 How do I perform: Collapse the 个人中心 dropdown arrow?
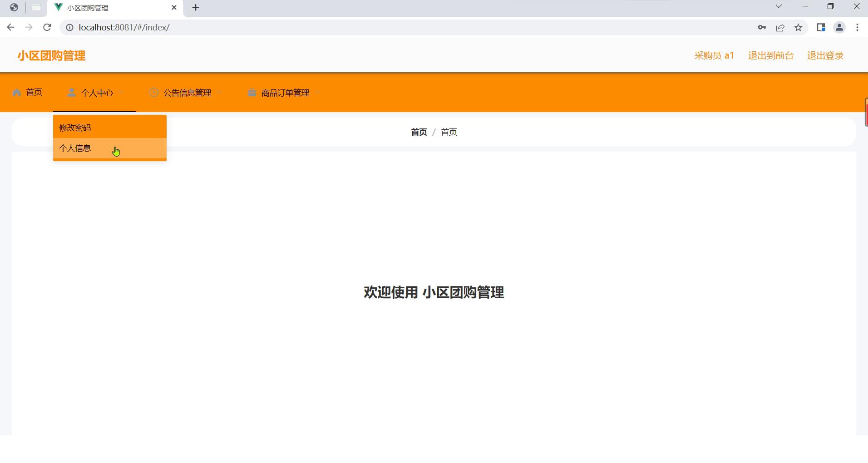click(121, 93)
